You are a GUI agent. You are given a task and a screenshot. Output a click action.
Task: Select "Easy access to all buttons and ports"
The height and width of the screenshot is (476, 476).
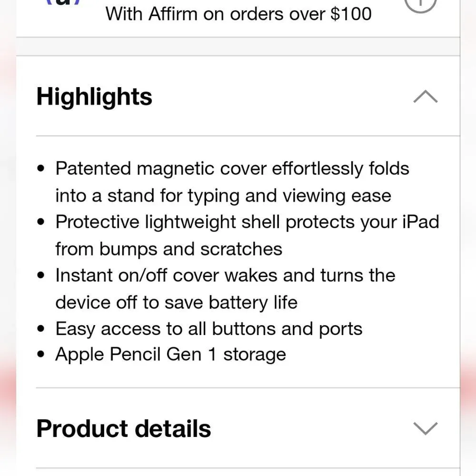click(209, 329)
